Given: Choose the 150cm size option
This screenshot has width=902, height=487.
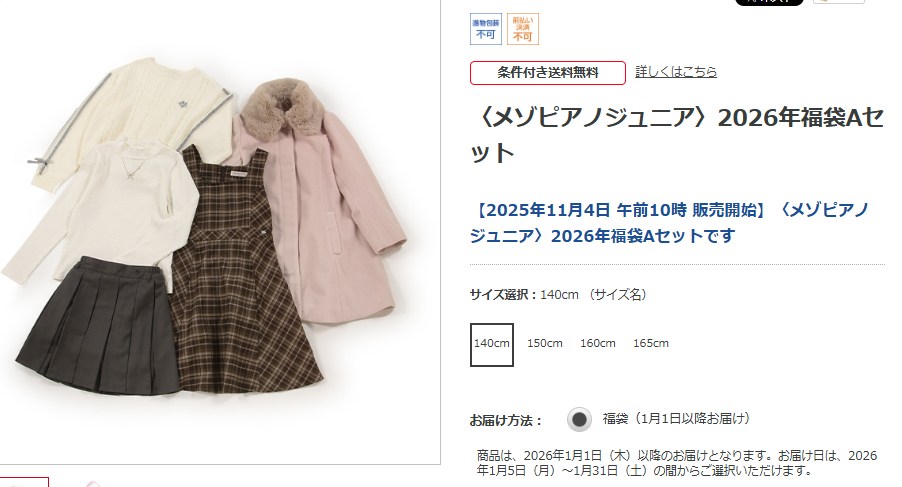Looking at the screenshot, I should (x=545, y=343).
